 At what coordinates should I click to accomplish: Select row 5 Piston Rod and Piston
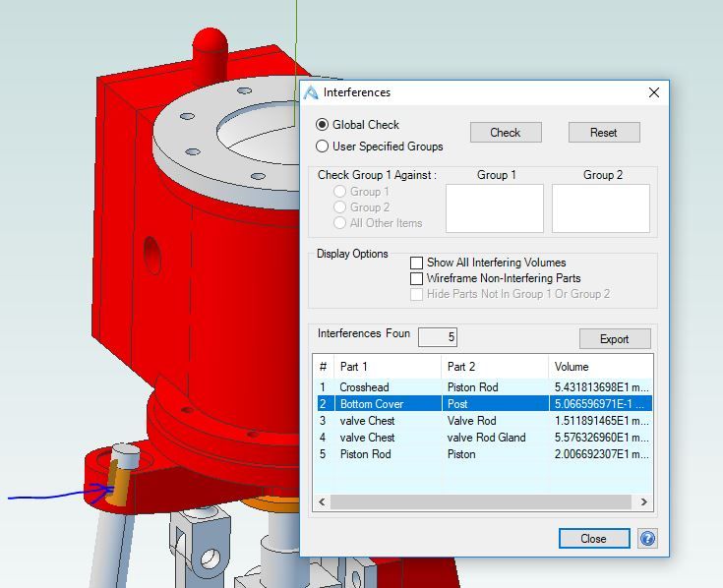click(x=483, y=454)
